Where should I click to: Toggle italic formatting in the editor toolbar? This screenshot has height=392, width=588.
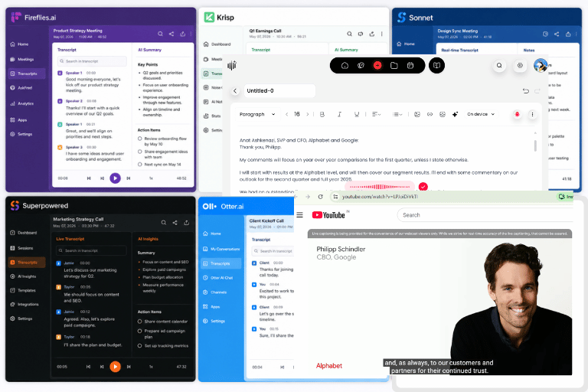[x=339, y=114]
